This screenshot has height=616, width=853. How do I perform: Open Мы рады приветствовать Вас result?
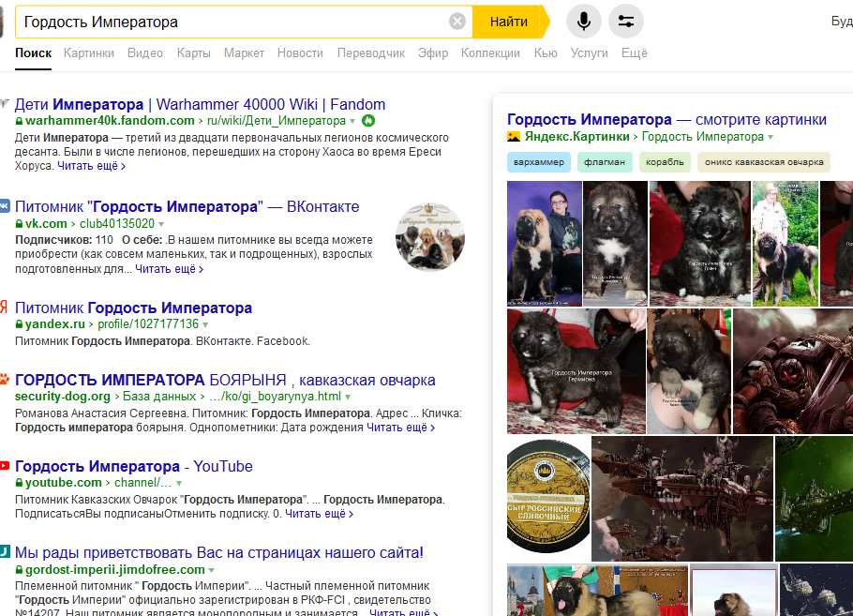(x=218, y=552)
